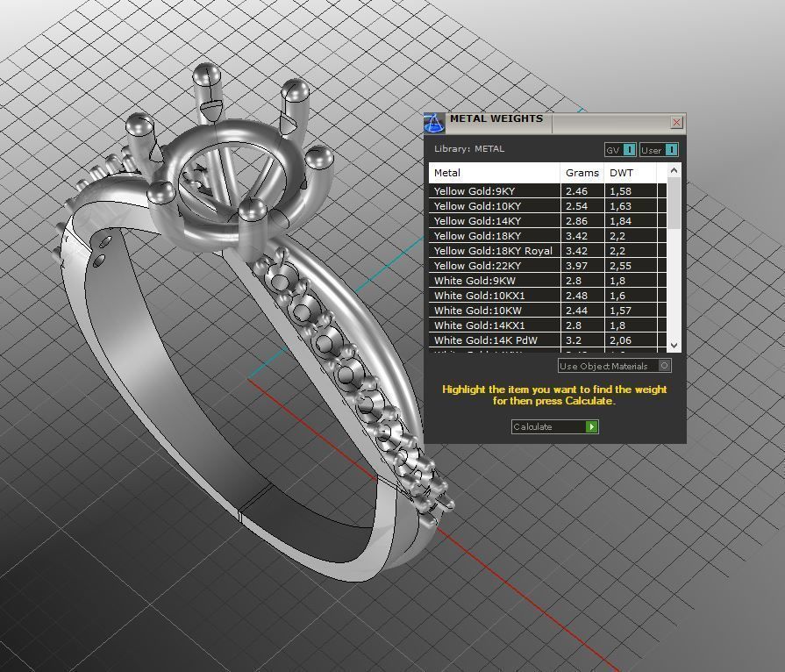785x672 pixels.
Task: Click the 2,06 DWT value for 14K PdW
Action: [x=620, y=340]
